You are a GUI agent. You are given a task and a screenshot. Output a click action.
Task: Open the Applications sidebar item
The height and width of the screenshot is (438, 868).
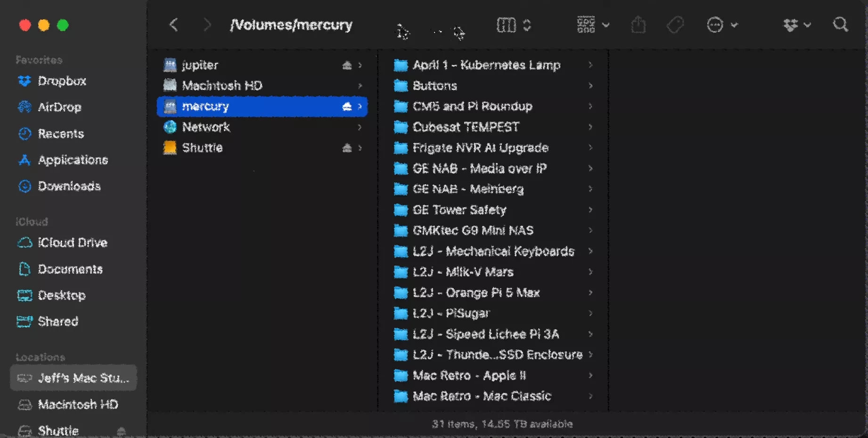click(x=73, y=160)
